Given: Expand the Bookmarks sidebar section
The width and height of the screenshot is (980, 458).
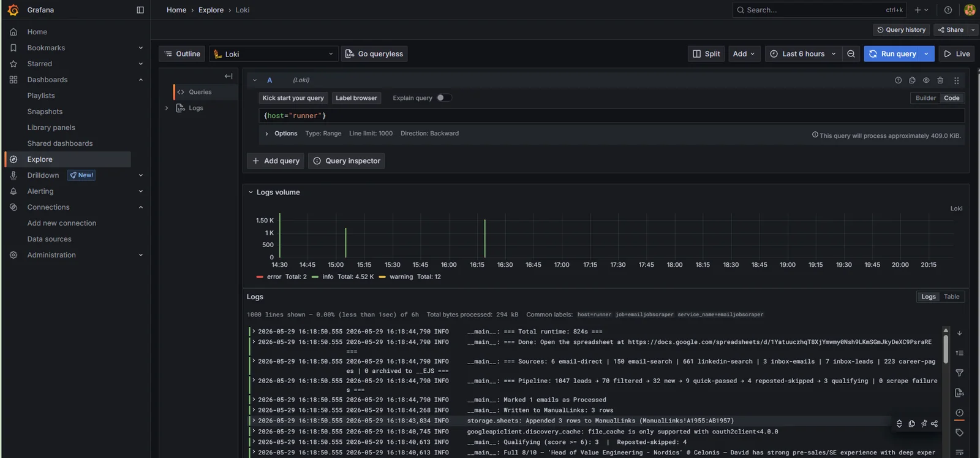Looking at the screenshot, I should pos(140,48).
